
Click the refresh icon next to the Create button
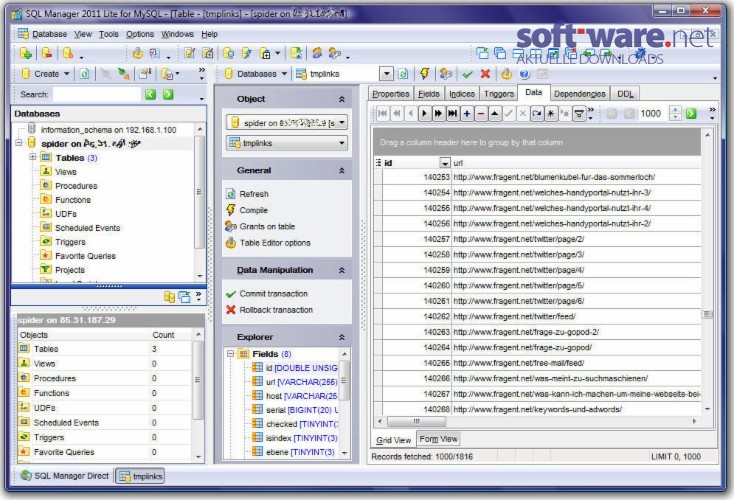pyautogui.click(x=84, y=74)
